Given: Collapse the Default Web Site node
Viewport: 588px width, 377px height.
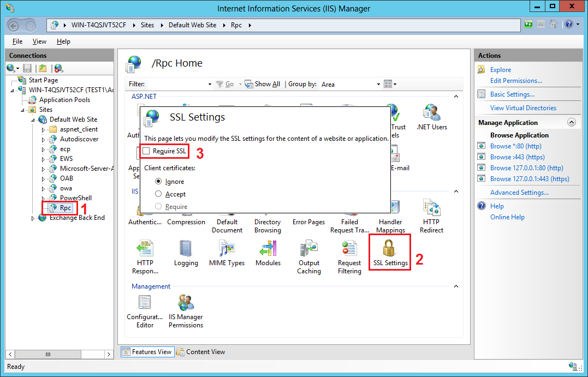Looking at the screenshot, I should [33, 120].
